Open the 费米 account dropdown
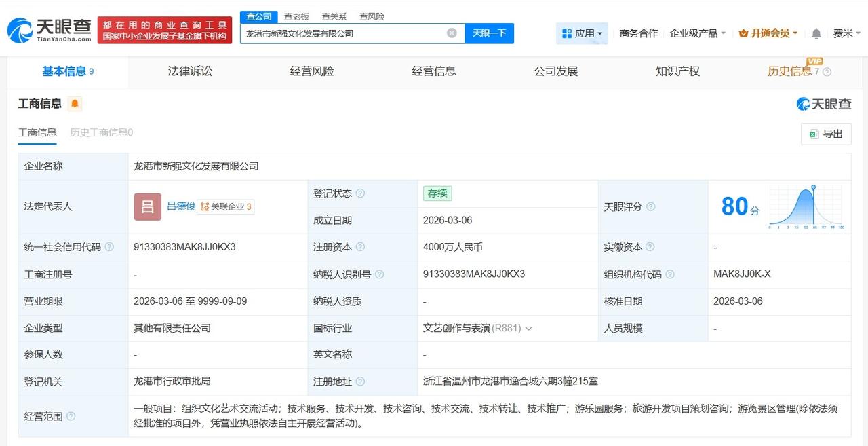Screen dimensions: 868x446 pos(844,32)
